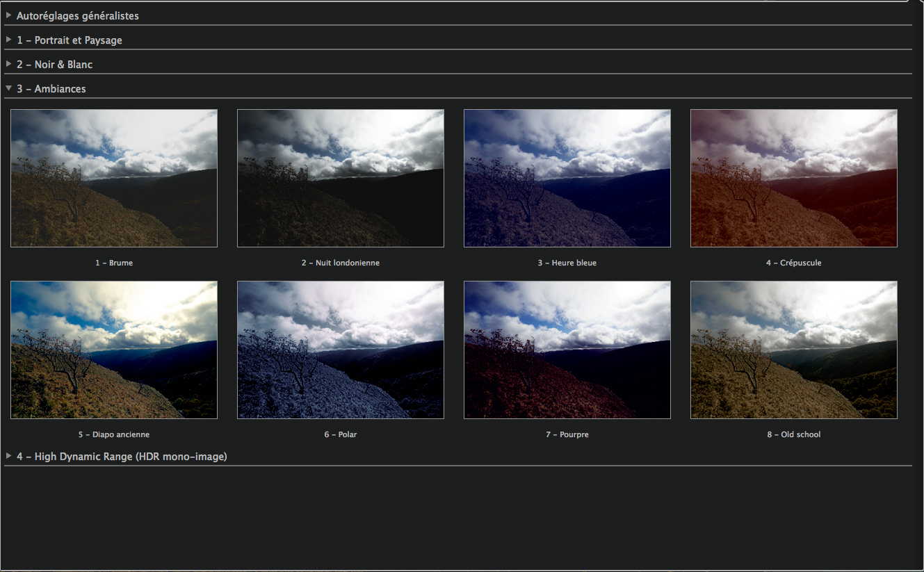The image size is (924, 572).
Task: Click the '3 – Heure bleue' caption
Action: pos(567,263)
